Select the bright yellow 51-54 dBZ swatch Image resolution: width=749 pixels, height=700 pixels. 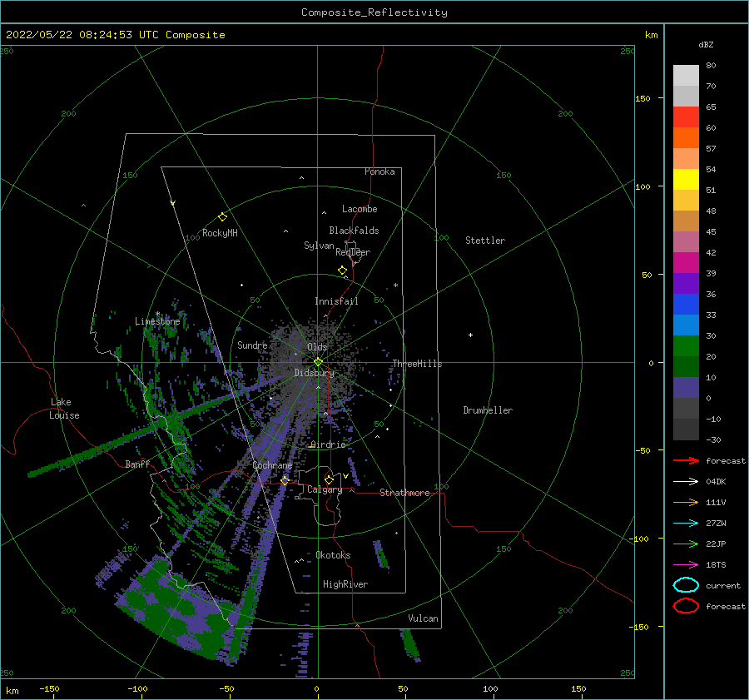686,180
